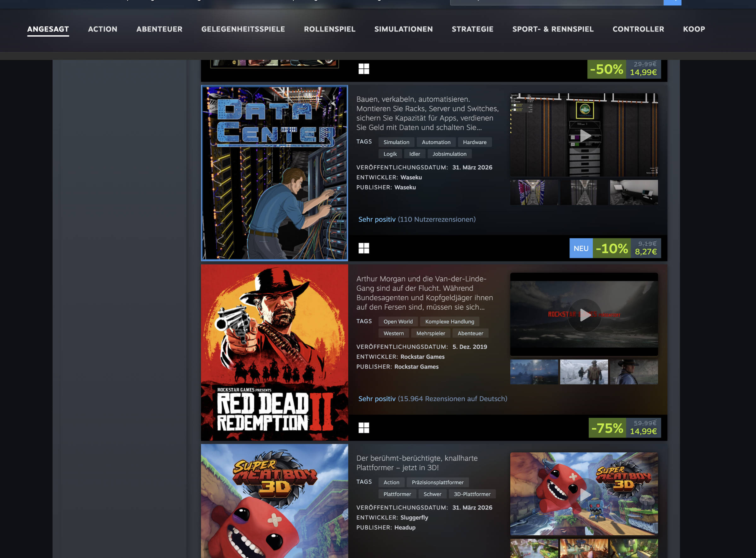Open the KOOP category
The height and width of the screenshot is (558, 756).
tap(694, 29)
